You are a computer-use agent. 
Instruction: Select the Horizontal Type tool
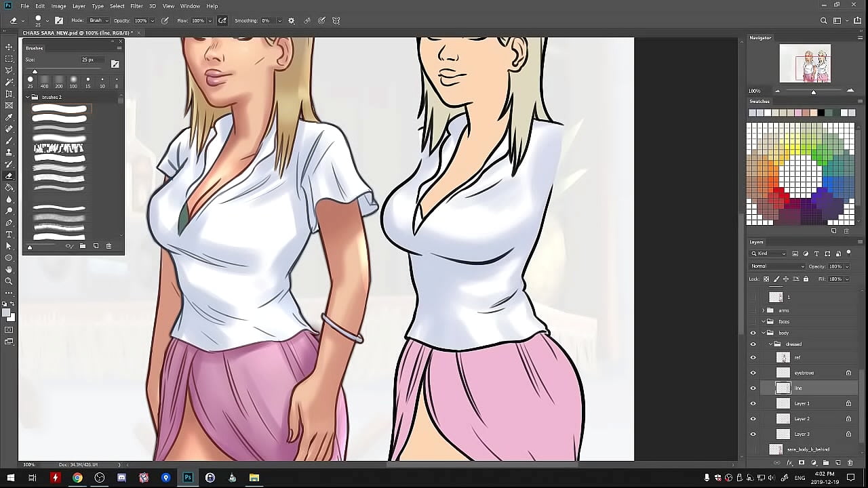9,235
